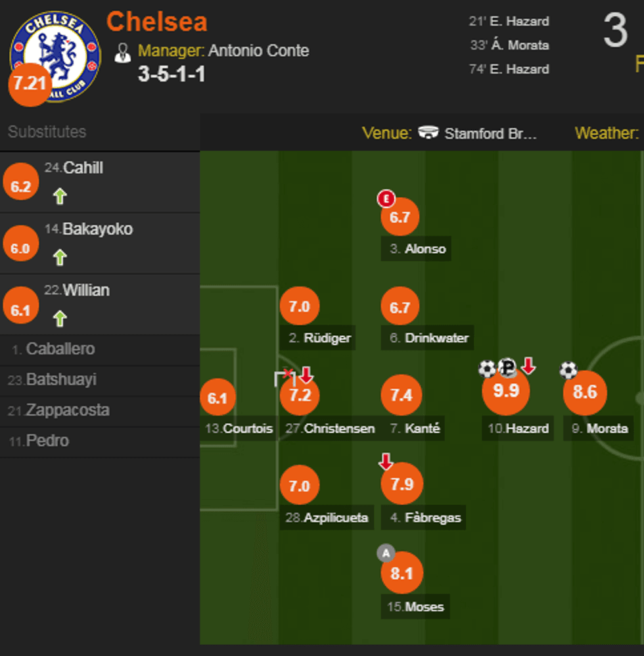This screenshot has height=656, width=644.
Task: Click the Chelsea team name heading
Action: click(x=157, y=22)
